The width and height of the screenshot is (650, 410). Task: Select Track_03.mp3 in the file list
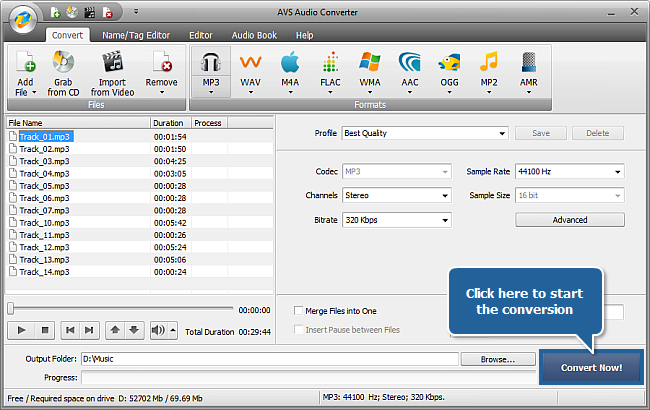coord(44,161)
